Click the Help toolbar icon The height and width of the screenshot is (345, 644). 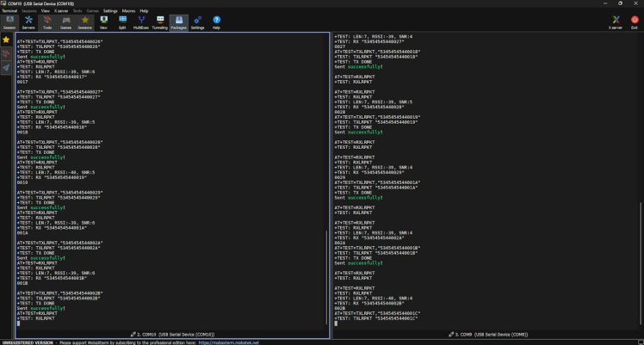pyautogui.click(x=217, y=22)
